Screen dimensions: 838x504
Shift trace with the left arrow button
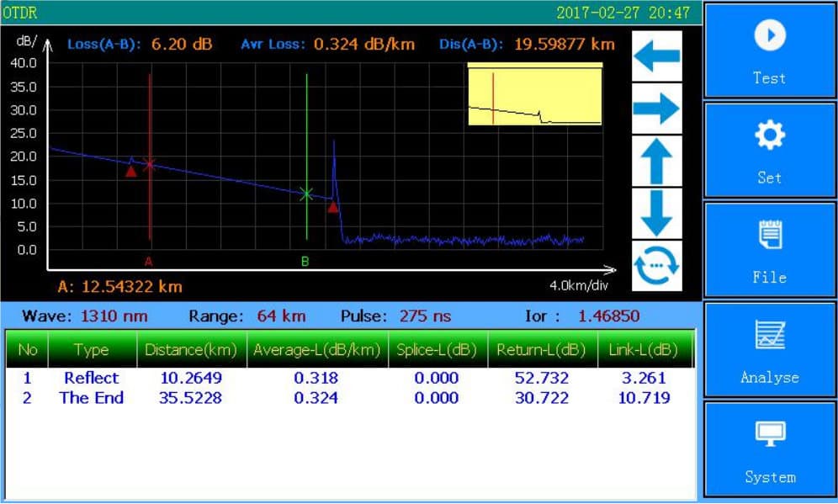click(x=657, y=56)
